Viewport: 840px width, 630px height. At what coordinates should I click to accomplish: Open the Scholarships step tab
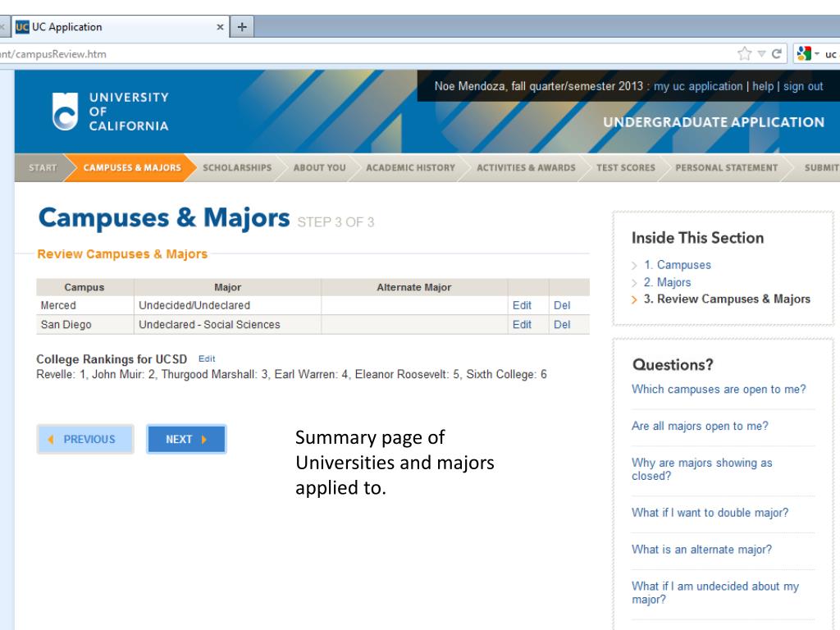[x=237, y=167]
